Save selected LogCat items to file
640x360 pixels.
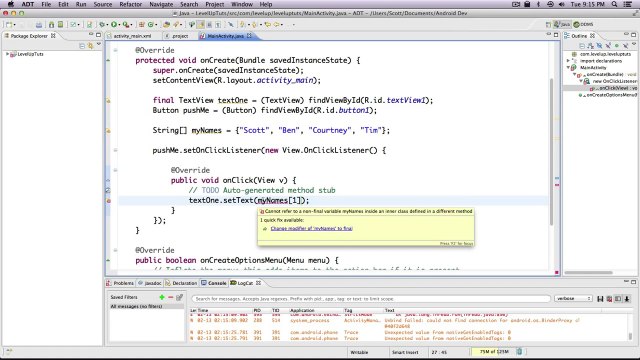[600, 299]
